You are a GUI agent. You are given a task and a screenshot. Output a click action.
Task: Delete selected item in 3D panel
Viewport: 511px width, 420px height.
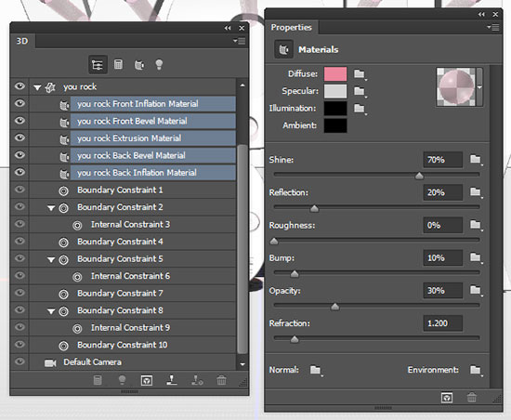click(221, 380)
